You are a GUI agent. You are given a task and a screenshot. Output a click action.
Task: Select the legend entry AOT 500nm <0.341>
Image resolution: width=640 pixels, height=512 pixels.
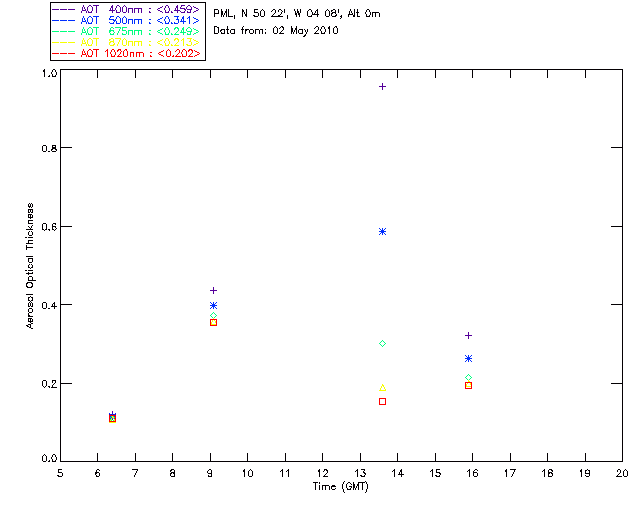[126, 20]
